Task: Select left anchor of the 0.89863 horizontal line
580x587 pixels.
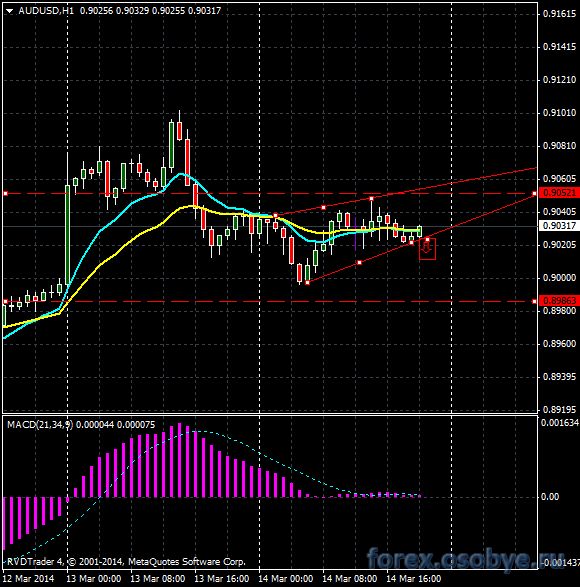Action: (5, 301)
